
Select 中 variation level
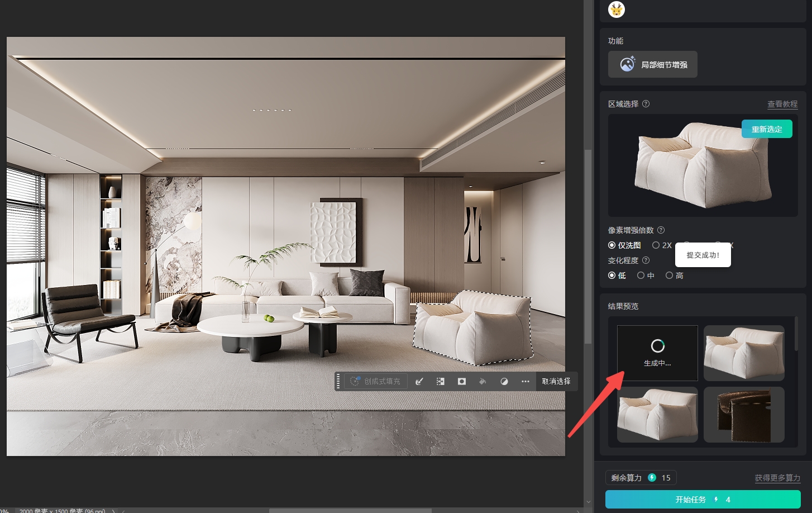pyautogui.click(x=646, y=275)
